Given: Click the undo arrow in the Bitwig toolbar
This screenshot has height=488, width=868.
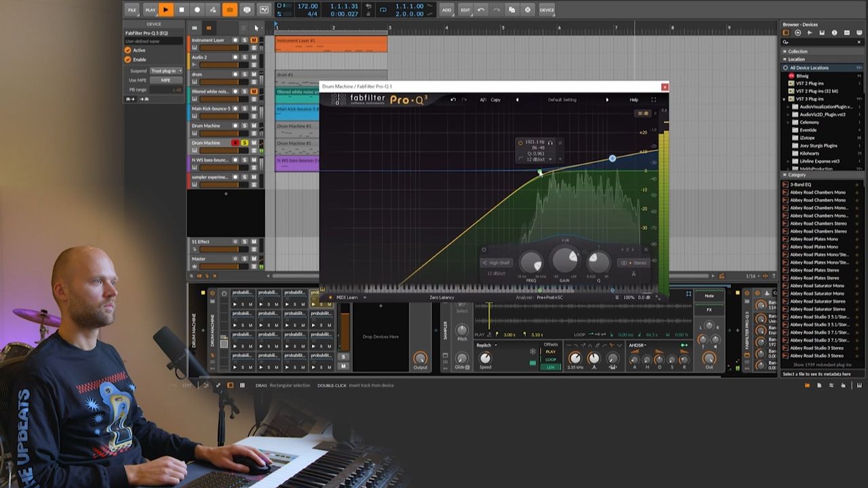Looking at the screenshot, I should click(x=481, y=10).
